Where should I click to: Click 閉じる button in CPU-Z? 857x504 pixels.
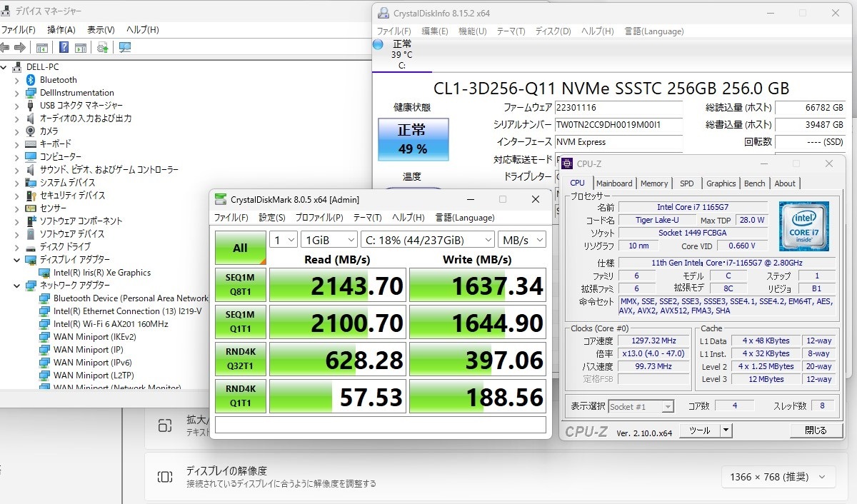[x=816, y=430]
